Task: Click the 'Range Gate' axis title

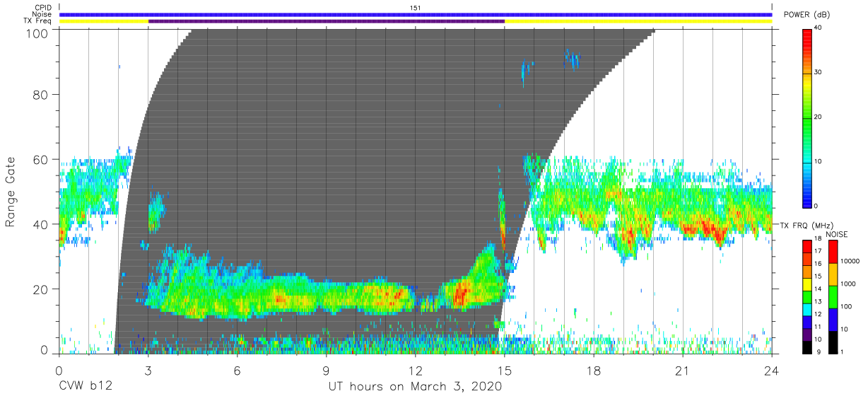Action: (11, 192)
